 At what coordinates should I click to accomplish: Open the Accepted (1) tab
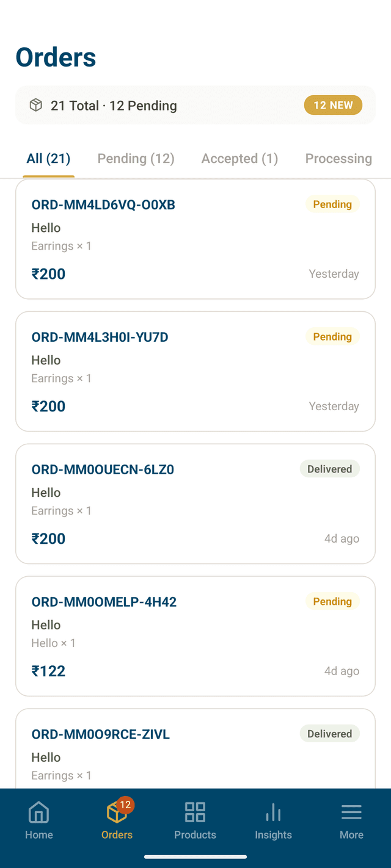[239, 158]
